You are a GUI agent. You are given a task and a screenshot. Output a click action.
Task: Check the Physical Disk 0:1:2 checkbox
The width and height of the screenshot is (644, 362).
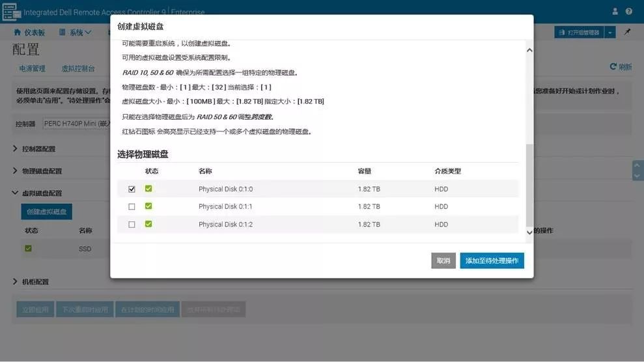click(x=132, y=225)
